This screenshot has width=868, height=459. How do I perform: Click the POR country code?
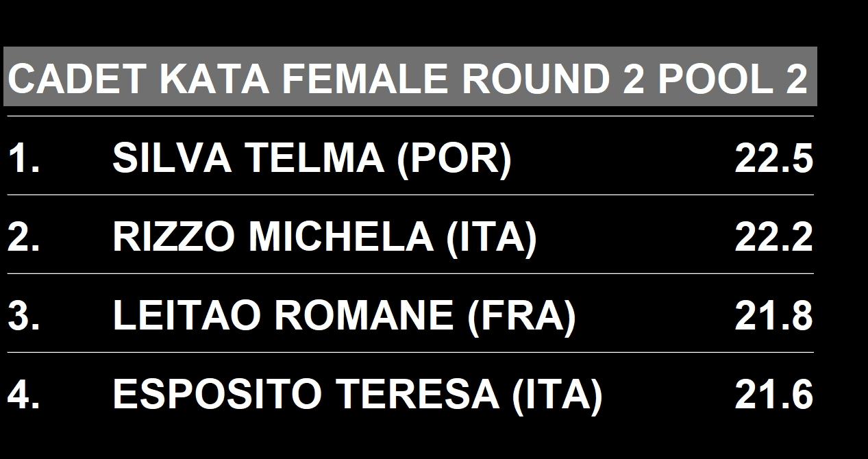pyautogui.click(x=454, y=159)
